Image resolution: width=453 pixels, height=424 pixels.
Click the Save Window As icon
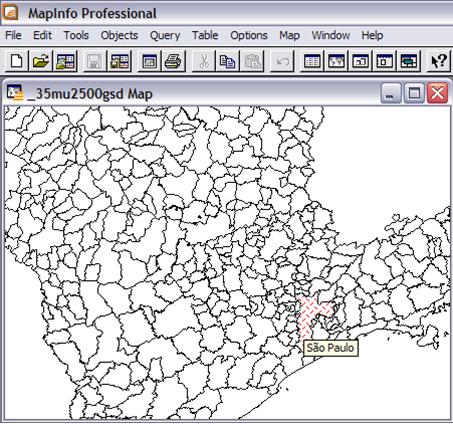149,61
